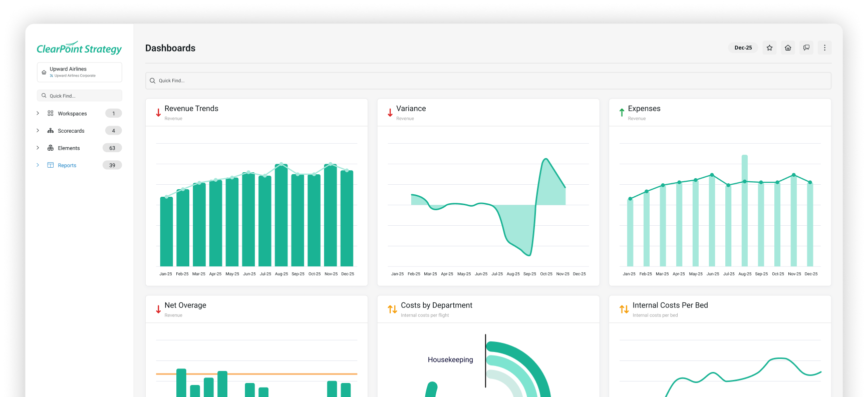Click the Dashboards page heading
868x397 pixels.
(x=170, y=48)
